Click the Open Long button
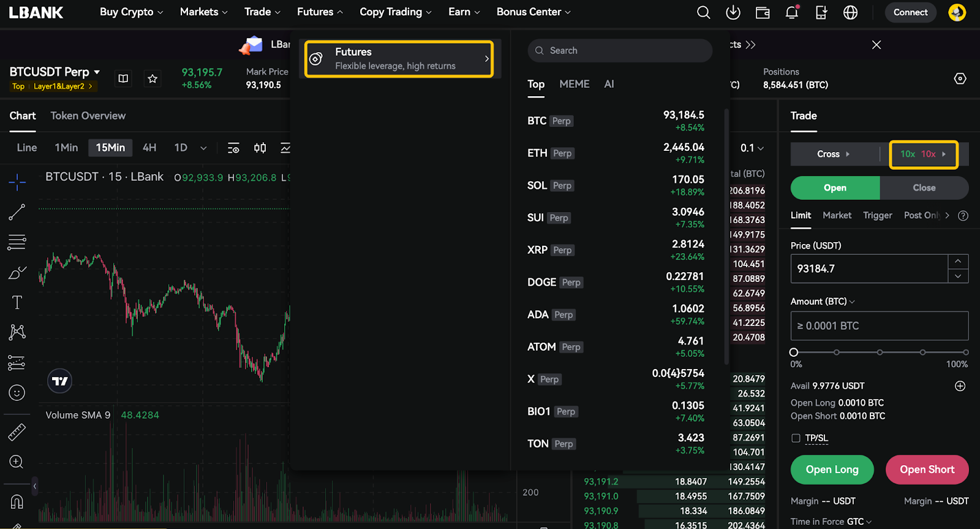This screenshot has width=980, height=529. [x=832, y=470]
